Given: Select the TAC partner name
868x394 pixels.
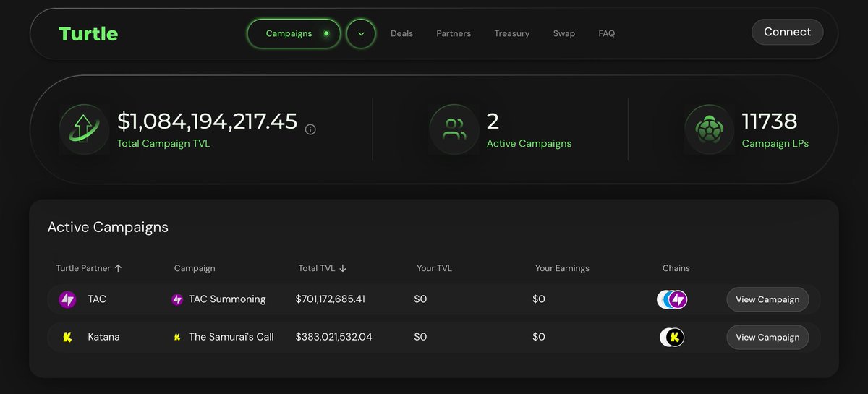Looking at the screenshot, I should [x=97, y=299].
